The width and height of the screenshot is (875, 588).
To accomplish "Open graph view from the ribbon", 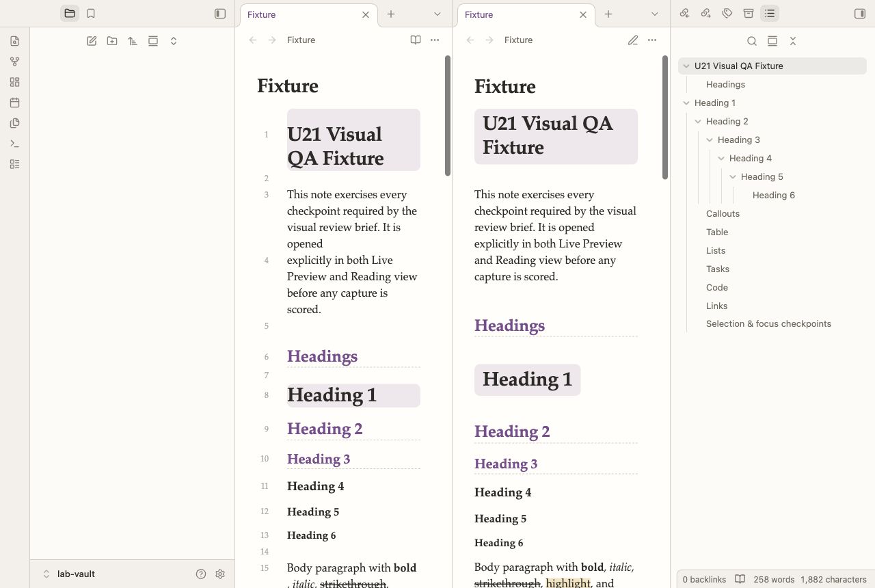I will (15, 62).
